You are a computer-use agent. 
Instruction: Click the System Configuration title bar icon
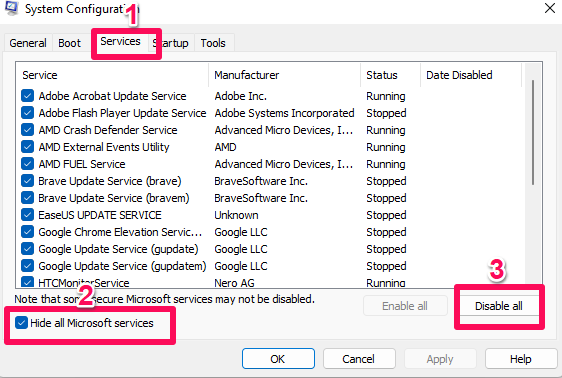[x=11, y=8]
